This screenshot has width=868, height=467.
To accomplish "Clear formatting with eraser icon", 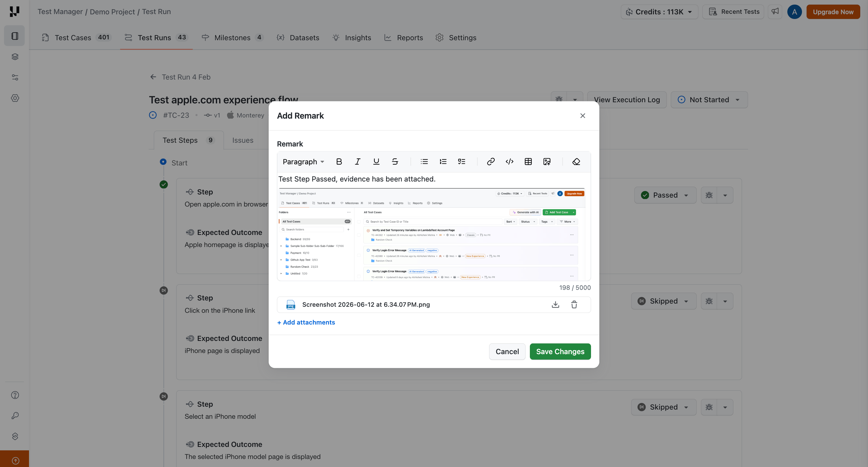I will [576, 161].
